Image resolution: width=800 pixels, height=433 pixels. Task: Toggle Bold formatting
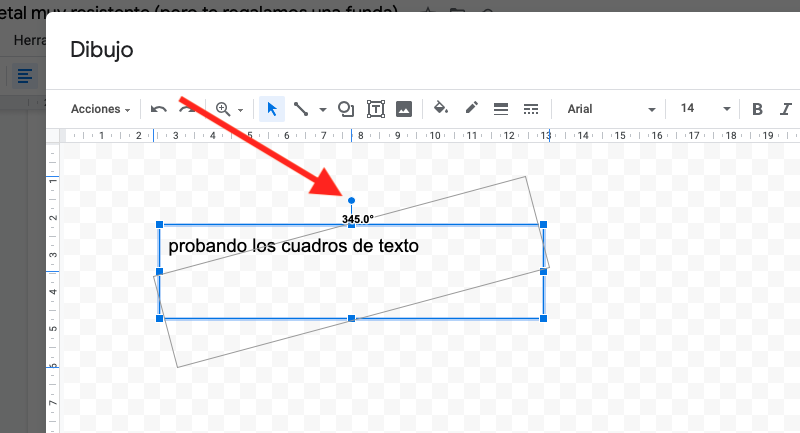tap(757, 109)
